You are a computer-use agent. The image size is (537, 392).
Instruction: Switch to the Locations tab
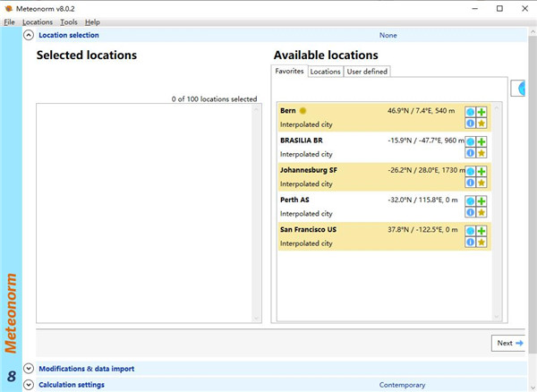pyautogui.click(x=325, y=72)
